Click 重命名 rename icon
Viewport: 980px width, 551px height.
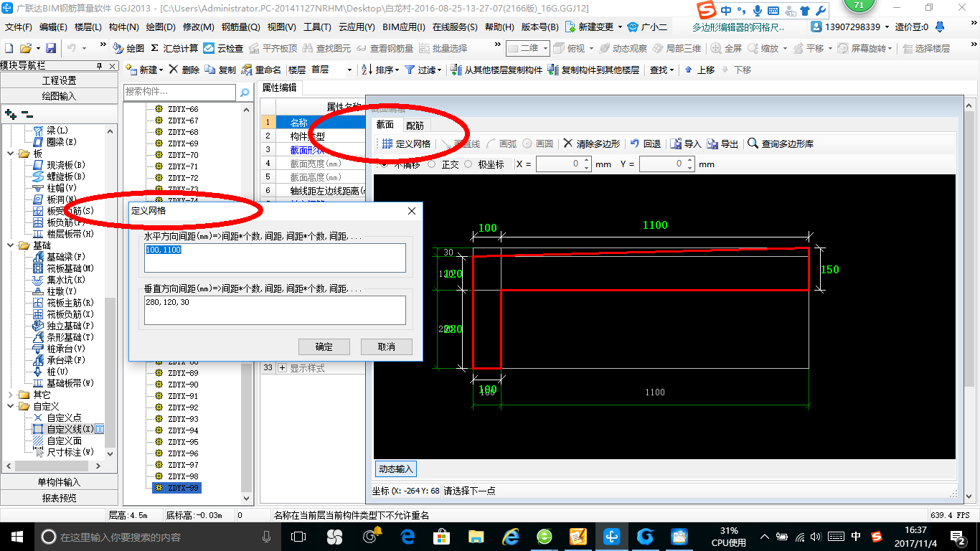(x=261, y=70)
